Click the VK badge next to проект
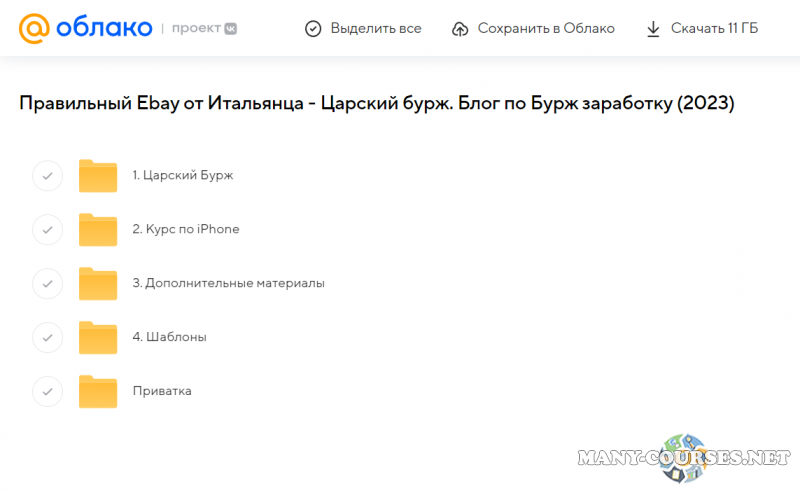This screenshot has height=491, width=800. click(x=229, y=29)
